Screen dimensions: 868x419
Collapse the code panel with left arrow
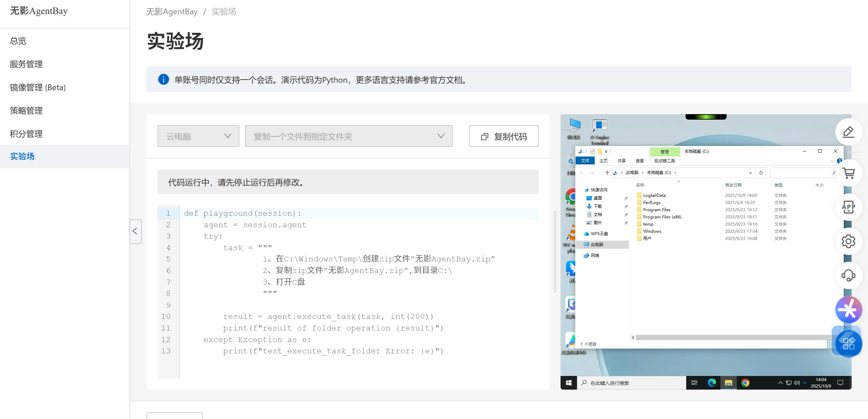click(x=135, y=231)
